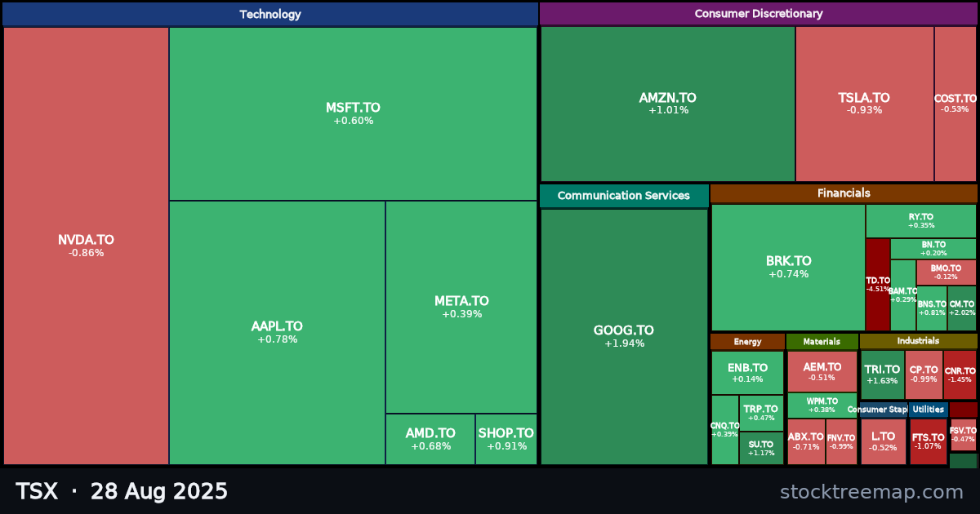Select the Consumer Staples sector header
Screen dimensions: 980x514
click(x=884, y=410)
